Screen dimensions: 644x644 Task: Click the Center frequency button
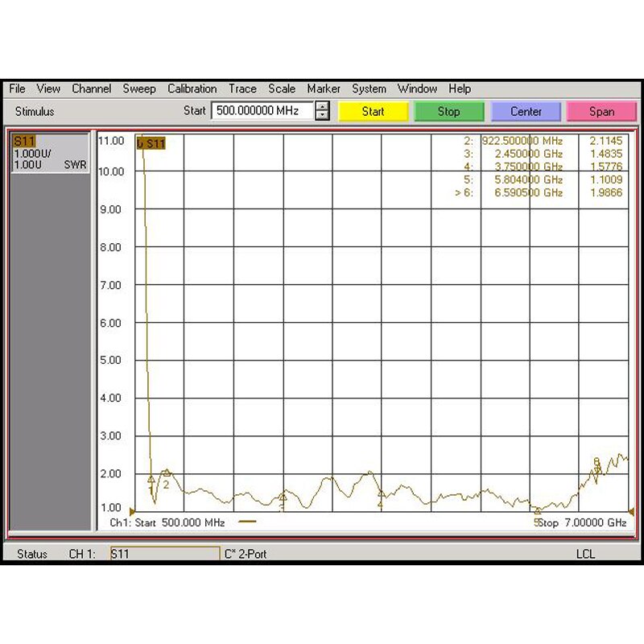click(526, 111)
